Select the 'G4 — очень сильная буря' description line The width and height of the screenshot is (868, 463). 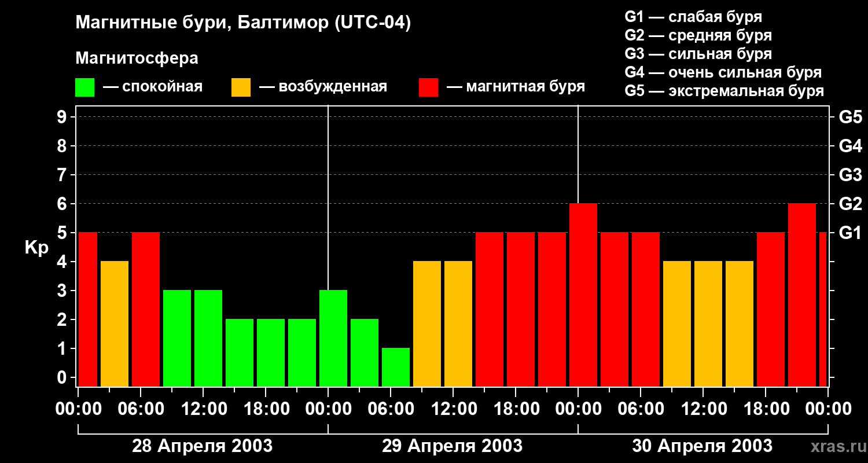(723, 72)
